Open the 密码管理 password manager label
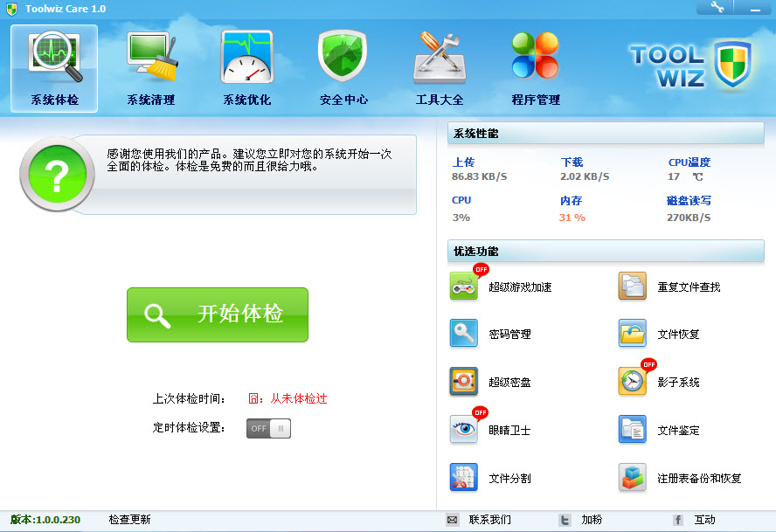This screenshot has width=776, height=532. pos(509,335)
